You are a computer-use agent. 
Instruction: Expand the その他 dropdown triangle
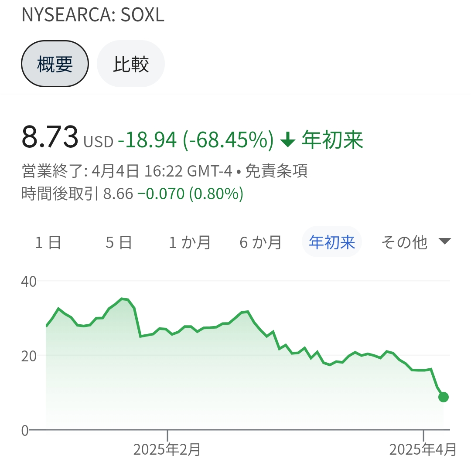click(x=444, y=241)
